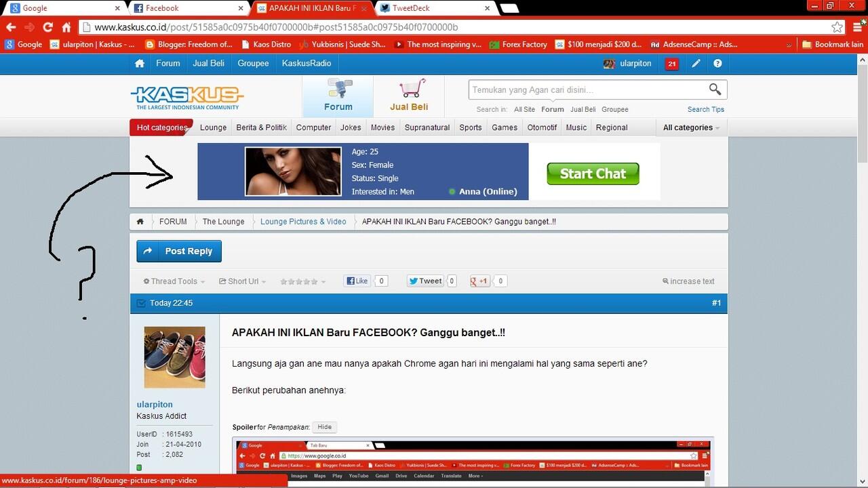Open Lounge Pictures & Video breadcrumb
The width and height of the screenshot is (868, 488).
(x=303, y=222)
